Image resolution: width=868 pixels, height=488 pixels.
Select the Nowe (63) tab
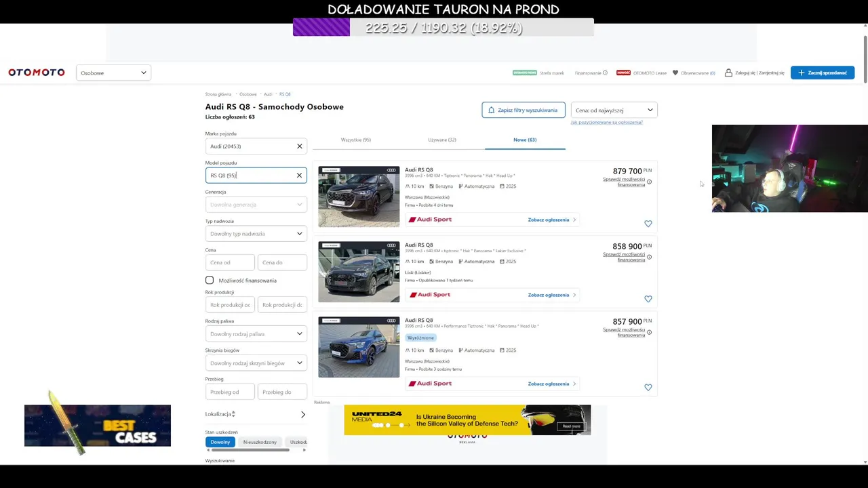525,140
